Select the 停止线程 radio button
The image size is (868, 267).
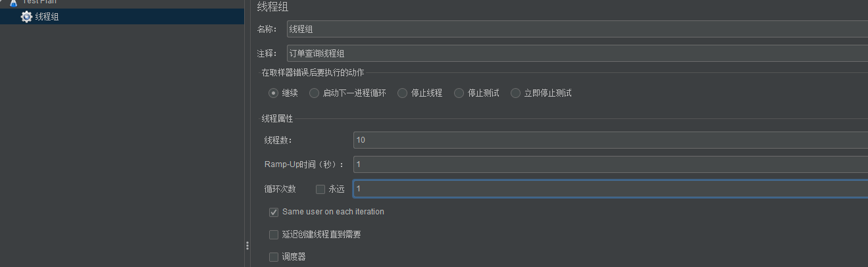click(x=402, y=93)
